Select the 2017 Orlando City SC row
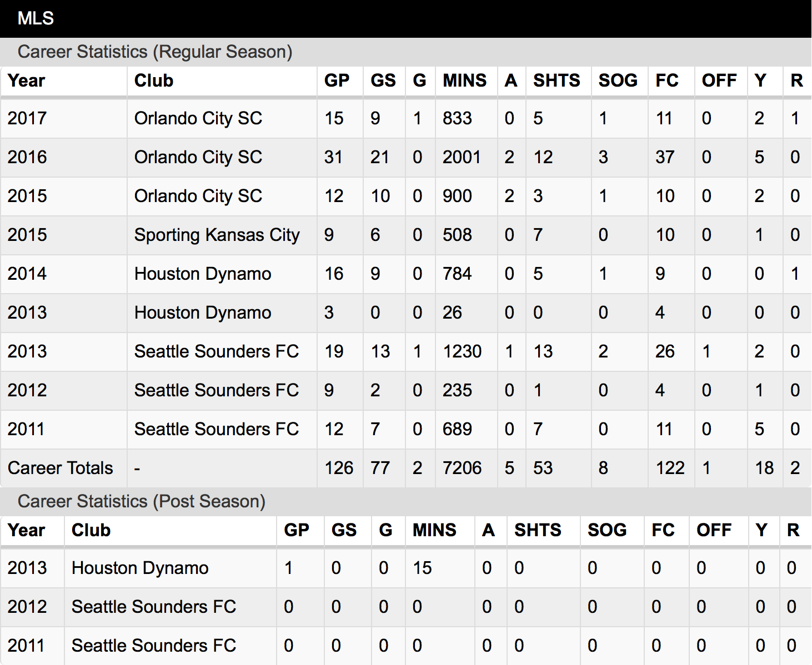The width and height of the screenshot is (812, 665). [x=406, y=118]
